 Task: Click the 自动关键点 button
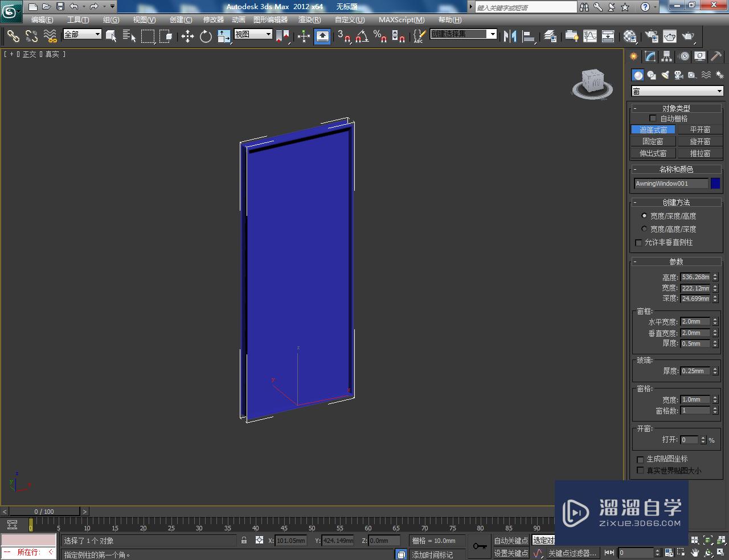point(511,541)
